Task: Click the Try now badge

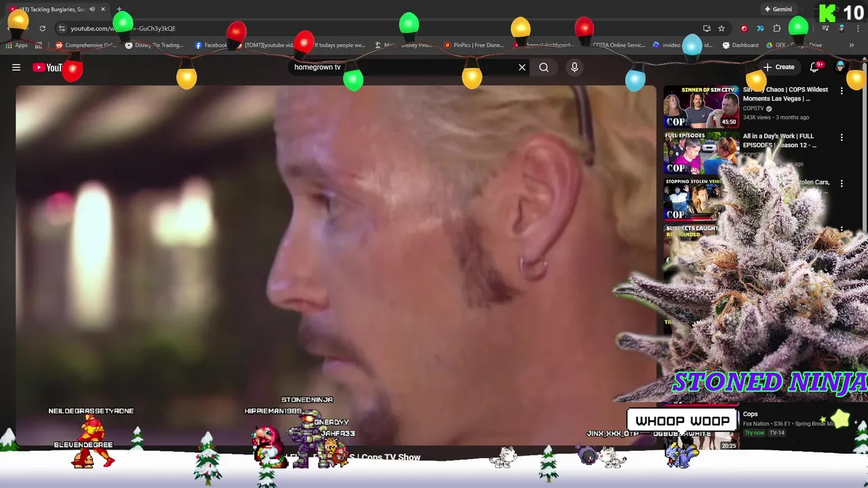Action: click(754, 432)
